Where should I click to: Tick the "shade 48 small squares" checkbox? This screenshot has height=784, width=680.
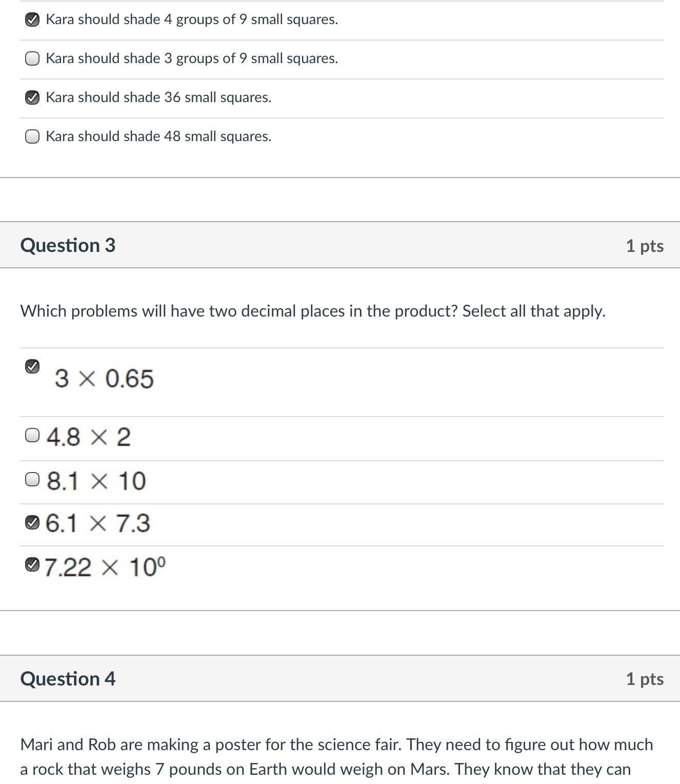pos(32,136)
